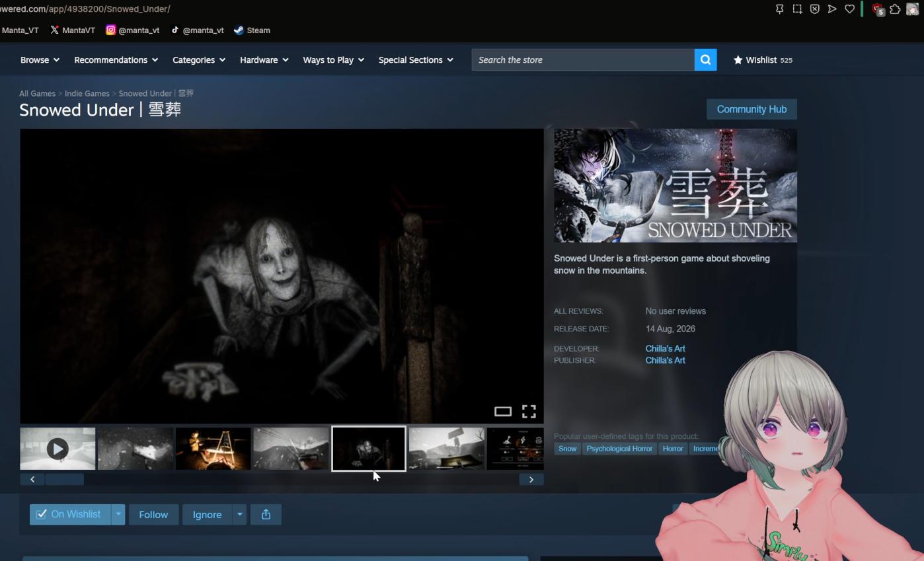This screenshot has height=561, width=924.
Task: Open the puzzle-piece extensions menu
Action: tap(895, 9)
